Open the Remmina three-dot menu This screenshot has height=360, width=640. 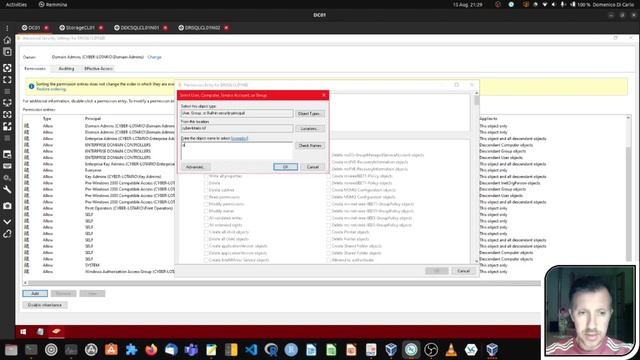click(7, 28)
